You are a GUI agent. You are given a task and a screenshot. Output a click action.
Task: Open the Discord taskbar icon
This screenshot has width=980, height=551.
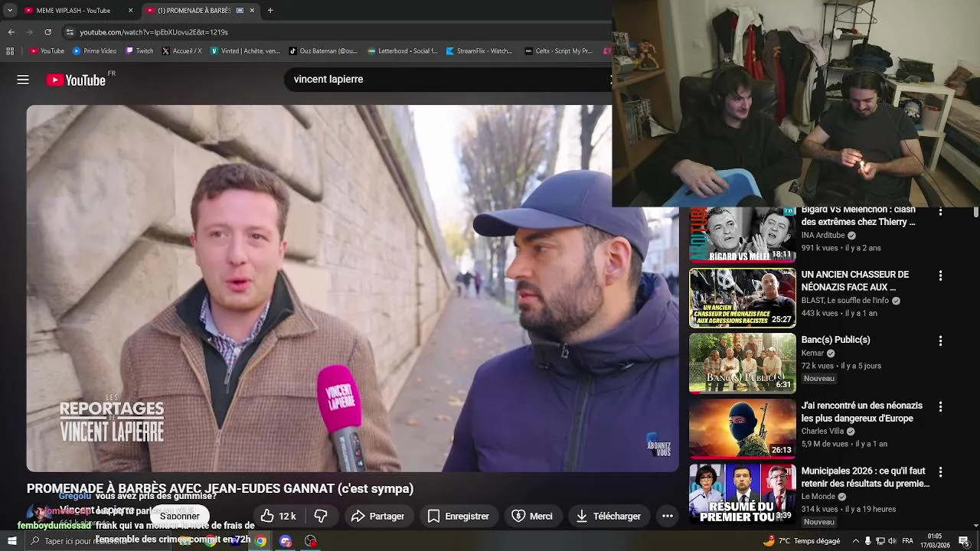(286, 541)
